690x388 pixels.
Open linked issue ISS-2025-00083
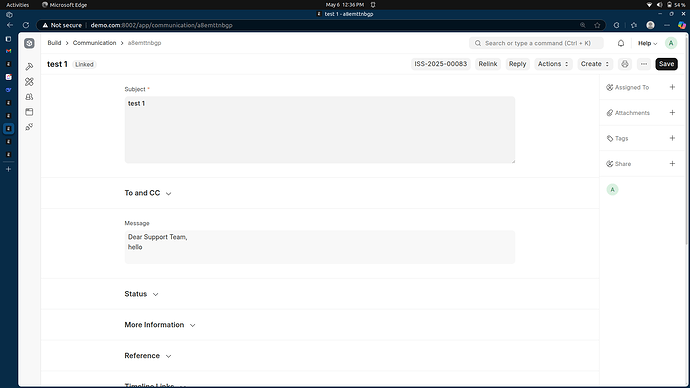point(440,64)
